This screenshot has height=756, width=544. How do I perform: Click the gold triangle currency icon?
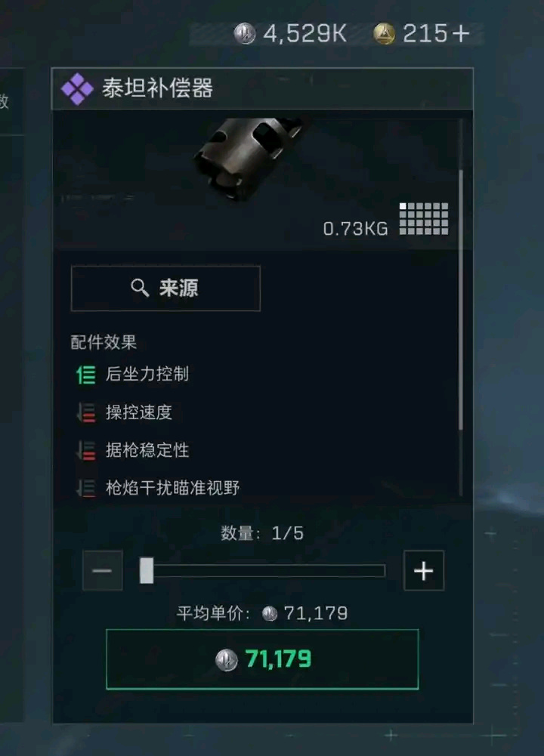click(385, 34)
